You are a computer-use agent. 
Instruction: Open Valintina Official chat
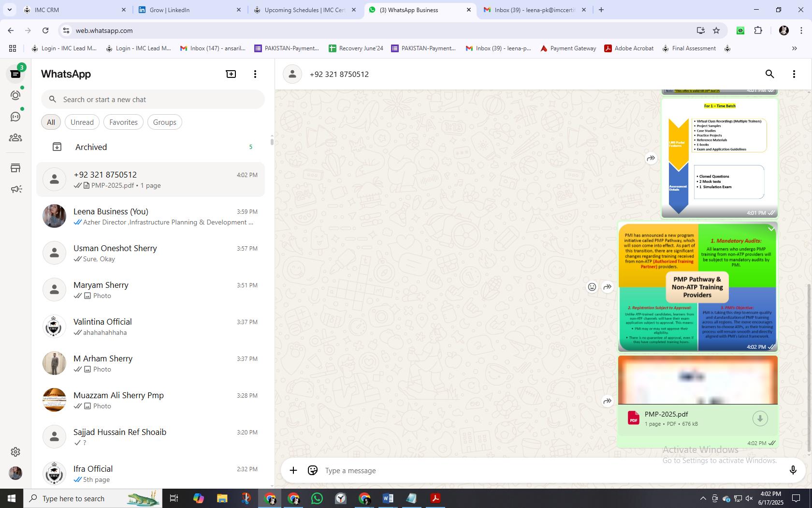(150, 327)
